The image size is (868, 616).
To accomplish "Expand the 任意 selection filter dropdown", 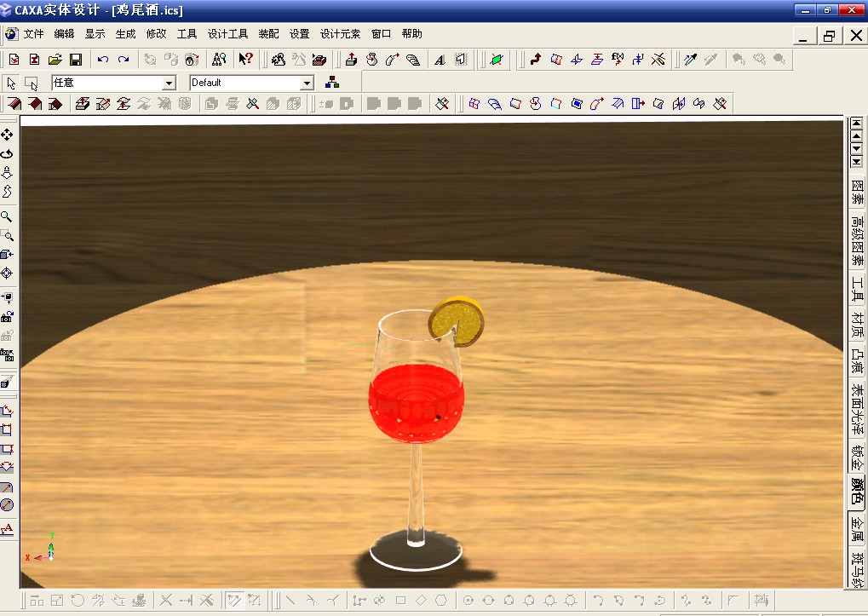I will (169, 83).
